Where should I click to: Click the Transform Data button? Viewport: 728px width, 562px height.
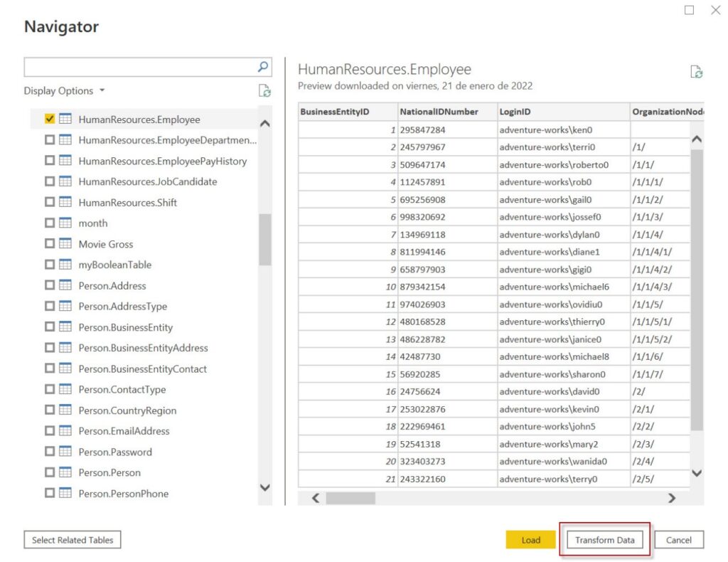click(606, 540)
